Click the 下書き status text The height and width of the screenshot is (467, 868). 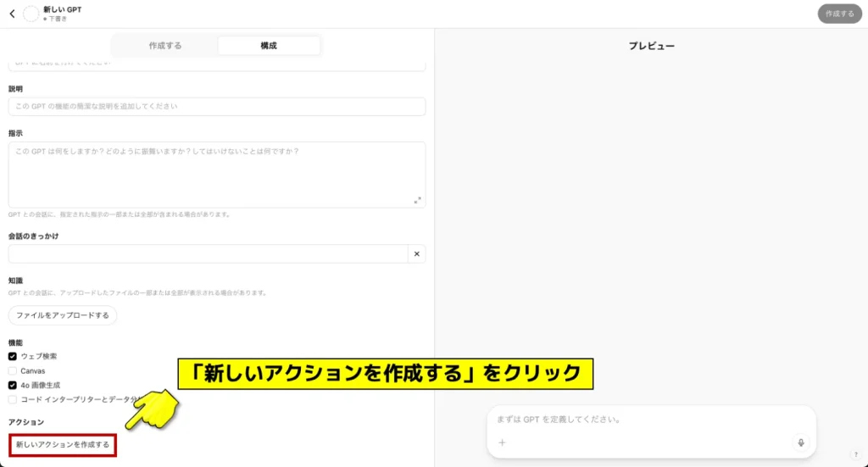click(58, 19)
